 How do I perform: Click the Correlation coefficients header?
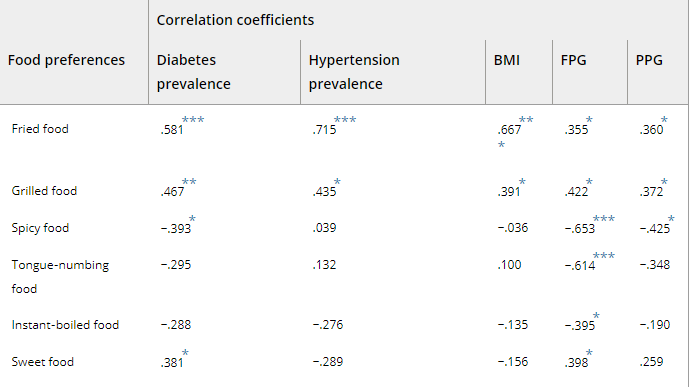[235, 20]
